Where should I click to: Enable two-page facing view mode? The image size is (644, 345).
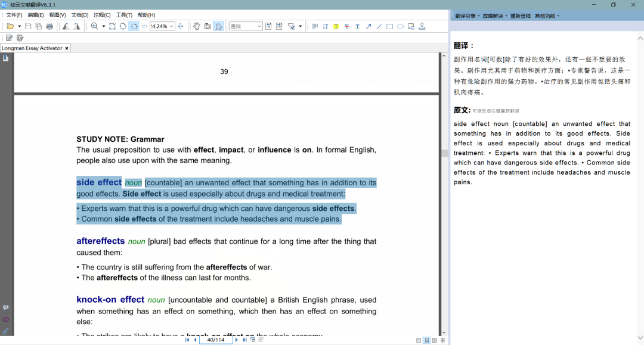[434, 340]
